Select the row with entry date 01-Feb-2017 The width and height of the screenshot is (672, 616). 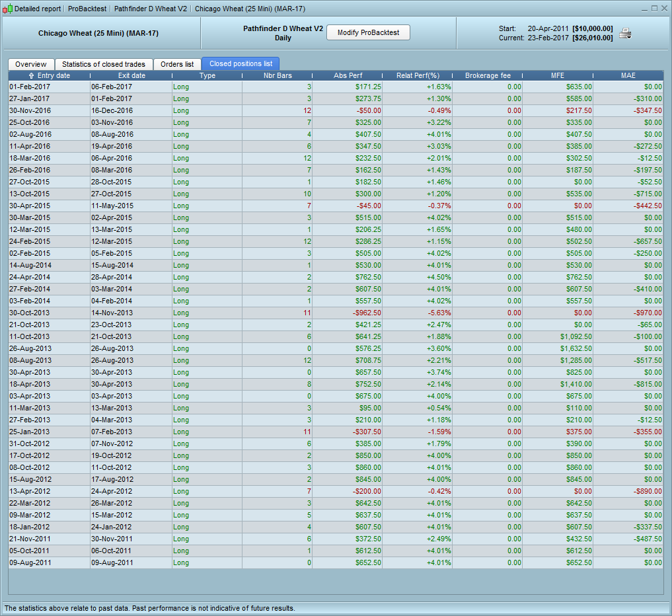pyautogui.click(x=336, y=87)
